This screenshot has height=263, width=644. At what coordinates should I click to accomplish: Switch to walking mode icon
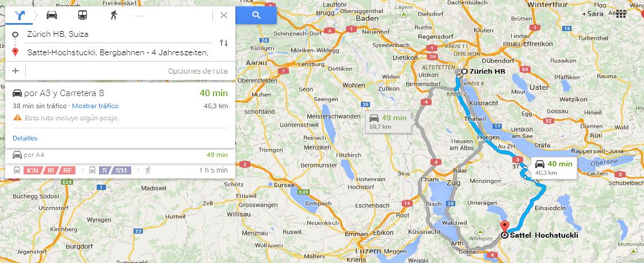point(114,15)
